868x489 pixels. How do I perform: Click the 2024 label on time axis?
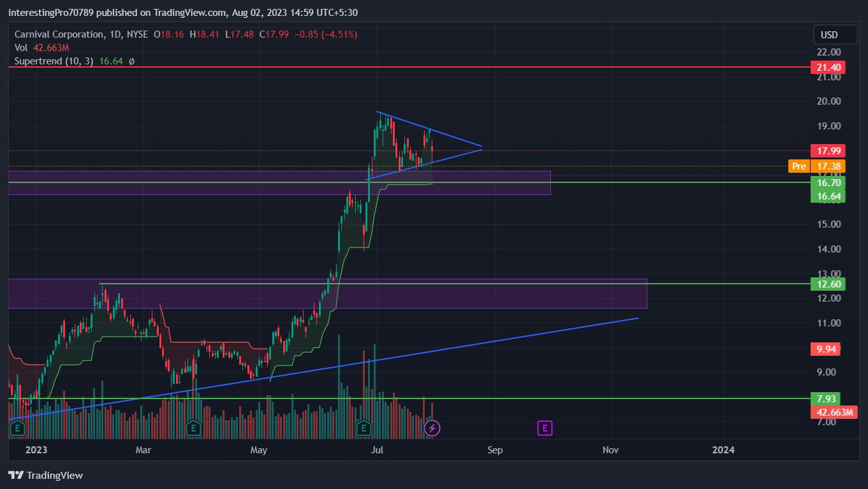click(x=723, y=450)
